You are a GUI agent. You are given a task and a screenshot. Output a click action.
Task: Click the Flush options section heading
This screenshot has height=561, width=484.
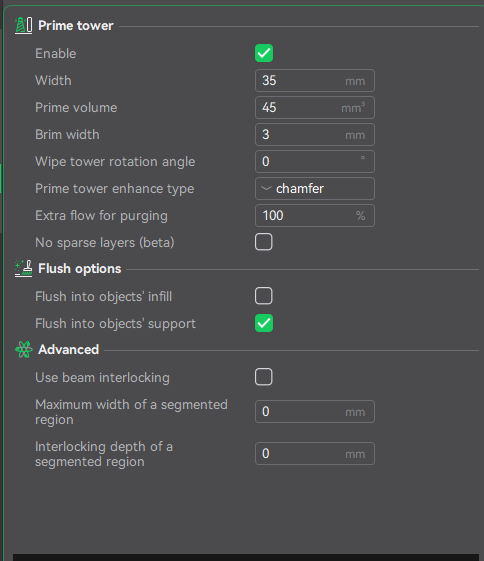pos(80,269)
